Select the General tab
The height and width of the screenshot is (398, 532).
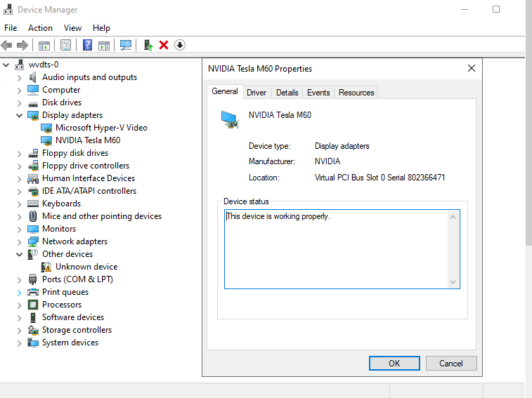[225, 91]
